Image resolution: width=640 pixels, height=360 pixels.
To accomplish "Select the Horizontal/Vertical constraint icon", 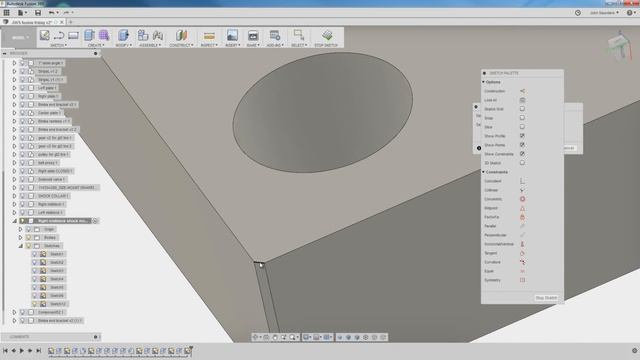I will tap(522, 244).
